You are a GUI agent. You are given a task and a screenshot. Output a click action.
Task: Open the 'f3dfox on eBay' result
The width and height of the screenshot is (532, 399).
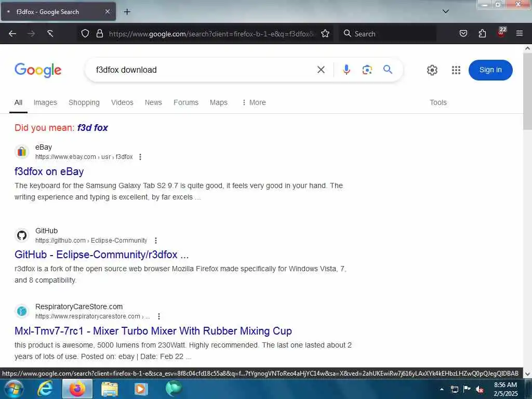(49, 171)
